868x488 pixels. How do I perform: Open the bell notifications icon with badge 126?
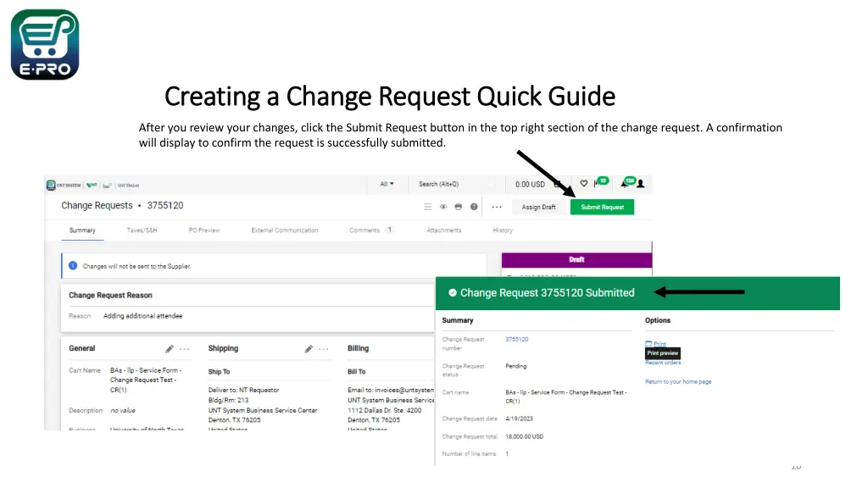627,182
